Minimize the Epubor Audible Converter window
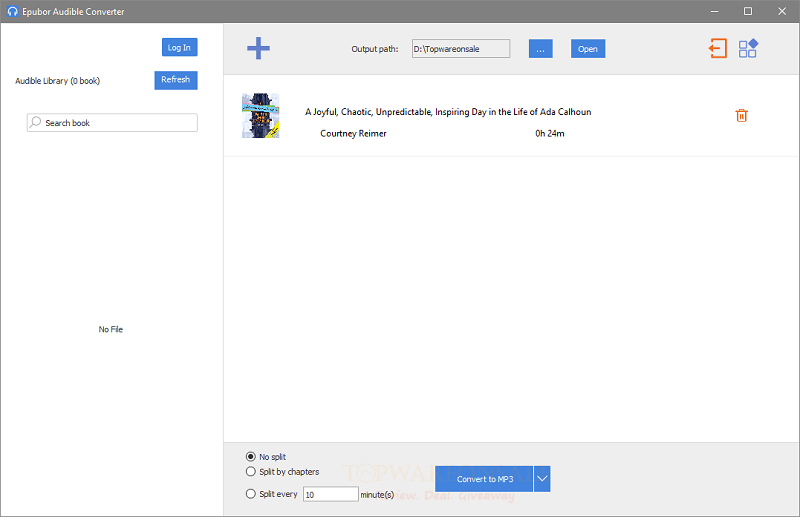This screenshot has height=517, width=800. point(714,11)
